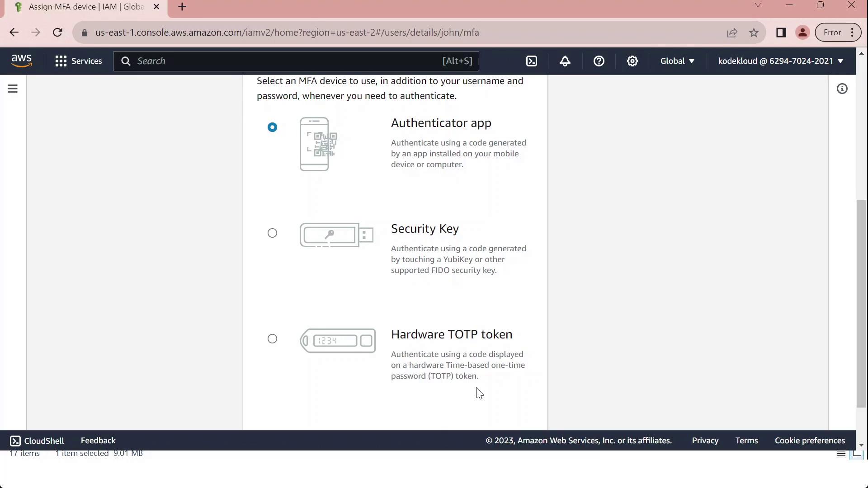Open the settings gear in AWS navbar
The height and width of the screenshot is (488, 868).
pos(632,61)
